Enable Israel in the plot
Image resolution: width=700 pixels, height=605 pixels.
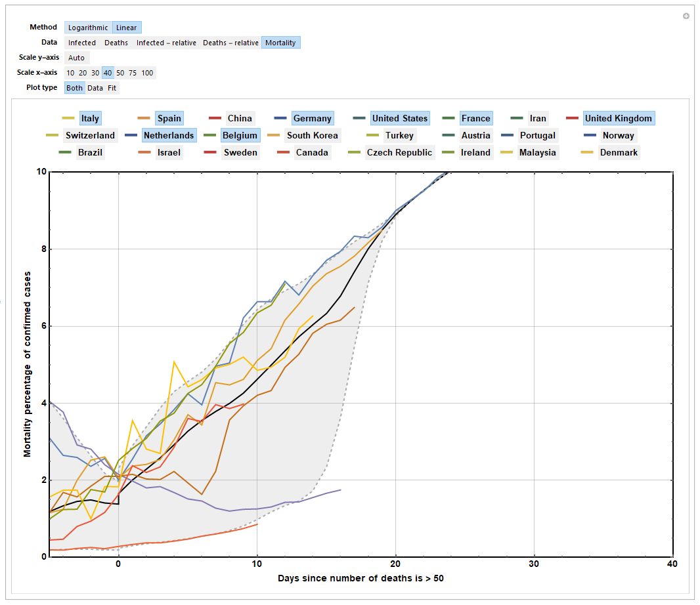coord(169,153)
